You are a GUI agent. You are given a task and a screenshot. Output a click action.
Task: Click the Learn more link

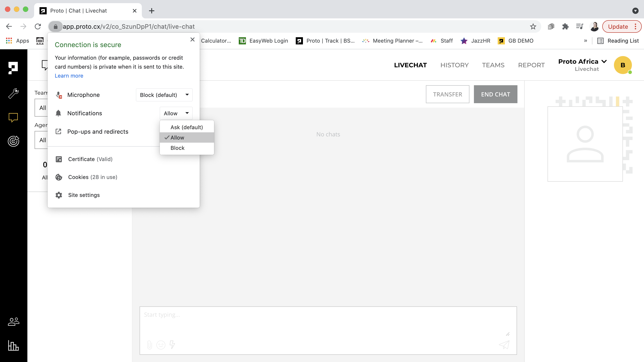69,76
